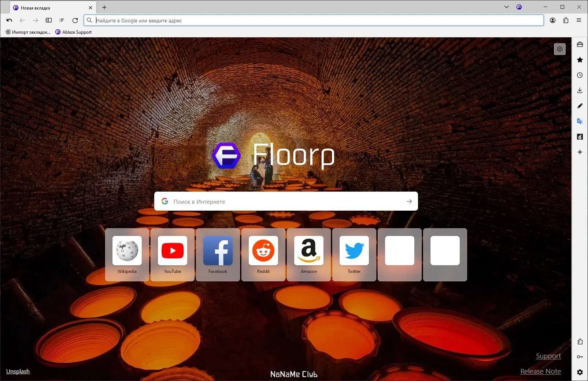Maximize the Floorp browser window
This screenshot has height=381, width=588.
(562, 7)
